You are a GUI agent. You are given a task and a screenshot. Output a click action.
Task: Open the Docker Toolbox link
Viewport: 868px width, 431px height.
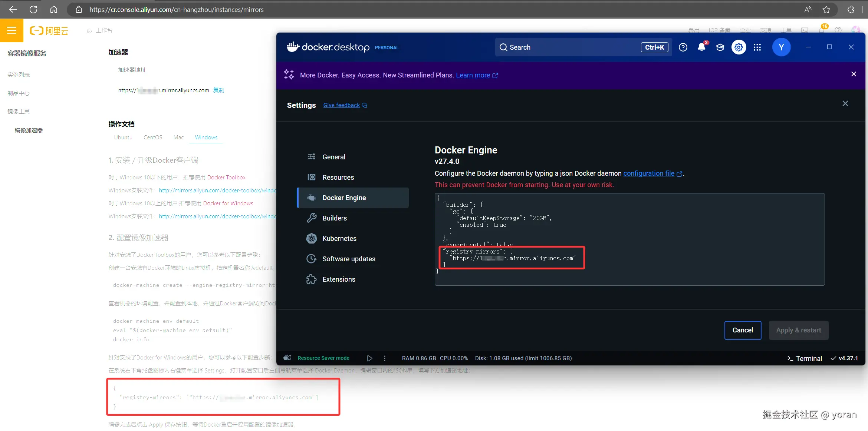coord(226,178)
